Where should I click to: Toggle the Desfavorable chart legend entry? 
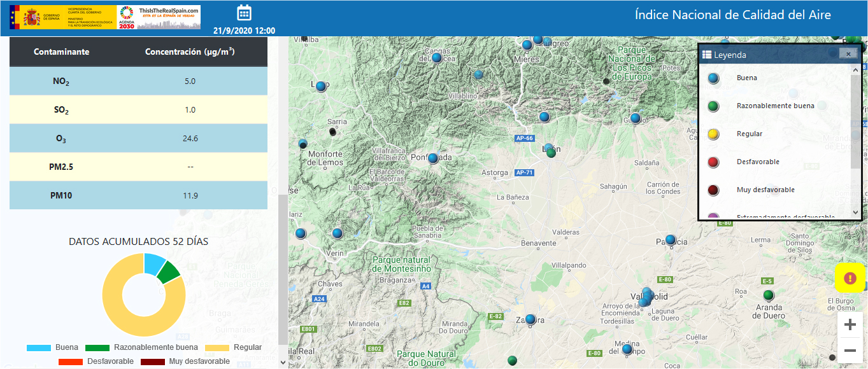click(x=96, y=361)
